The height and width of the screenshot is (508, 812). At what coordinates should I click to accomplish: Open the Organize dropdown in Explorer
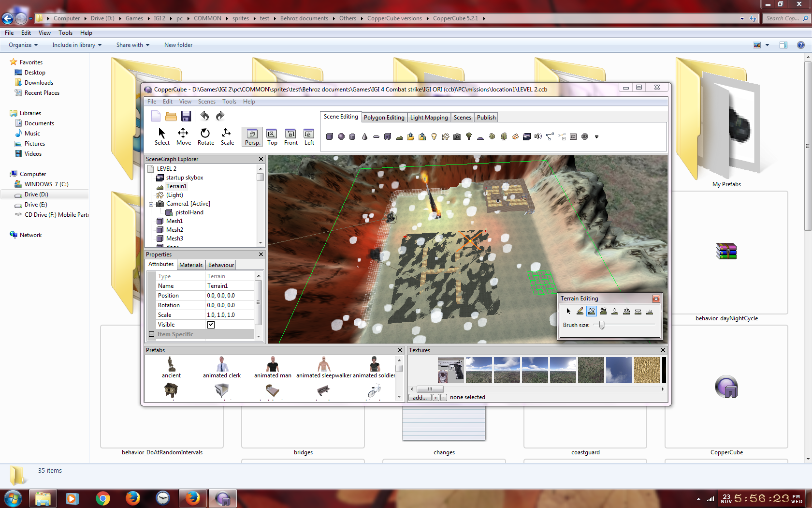click(23, 45)
